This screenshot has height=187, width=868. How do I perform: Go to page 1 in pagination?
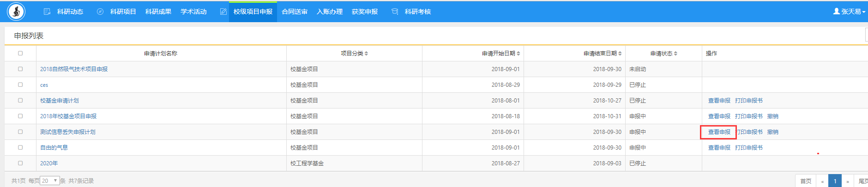[835, 181]
